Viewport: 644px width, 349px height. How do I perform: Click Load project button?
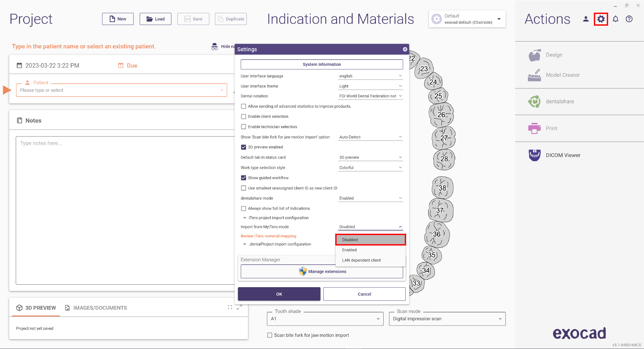155,19
